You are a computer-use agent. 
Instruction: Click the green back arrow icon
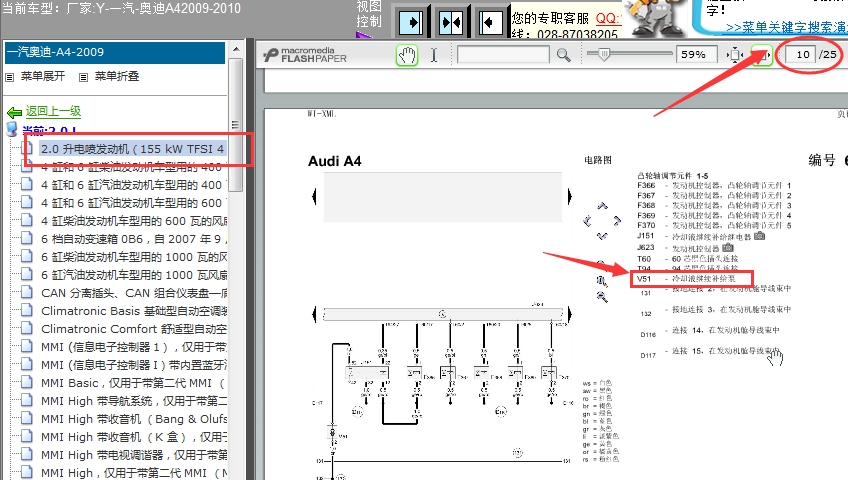tap(14, 112)
